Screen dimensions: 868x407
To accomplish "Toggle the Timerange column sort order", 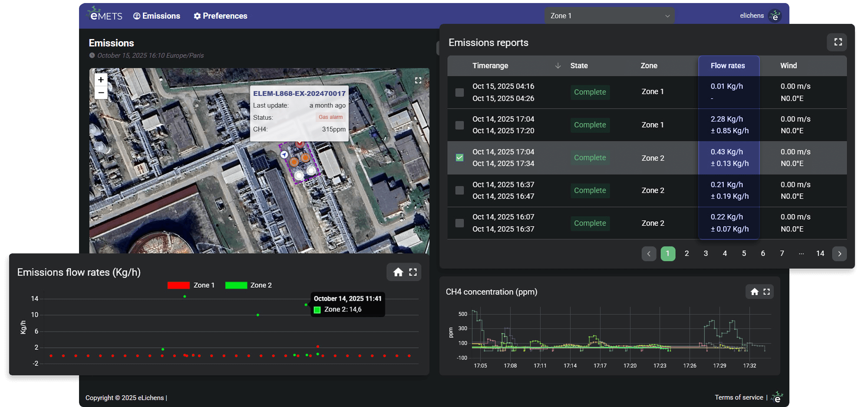I will tap(558, 66).
